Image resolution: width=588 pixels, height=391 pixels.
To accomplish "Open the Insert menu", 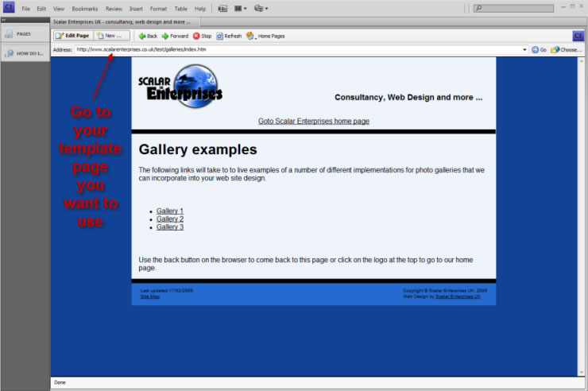I will click(136, 9).
